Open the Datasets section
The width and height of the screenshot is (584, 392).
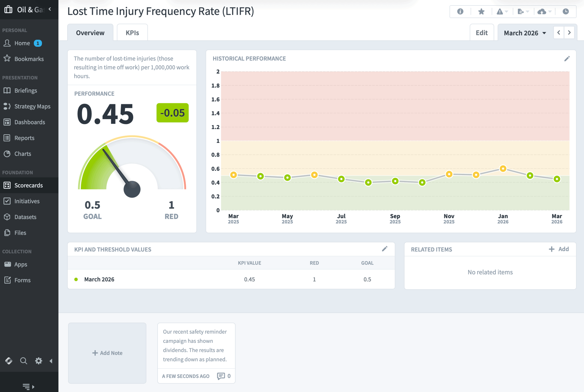pyautogui.click(x=25, y=217)
